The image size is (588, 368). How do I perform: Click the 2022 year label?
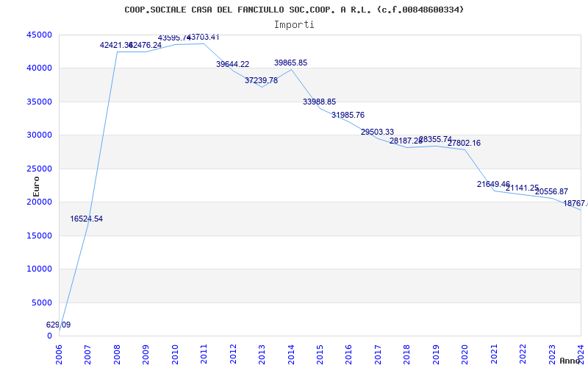click(x=523, y=354)
